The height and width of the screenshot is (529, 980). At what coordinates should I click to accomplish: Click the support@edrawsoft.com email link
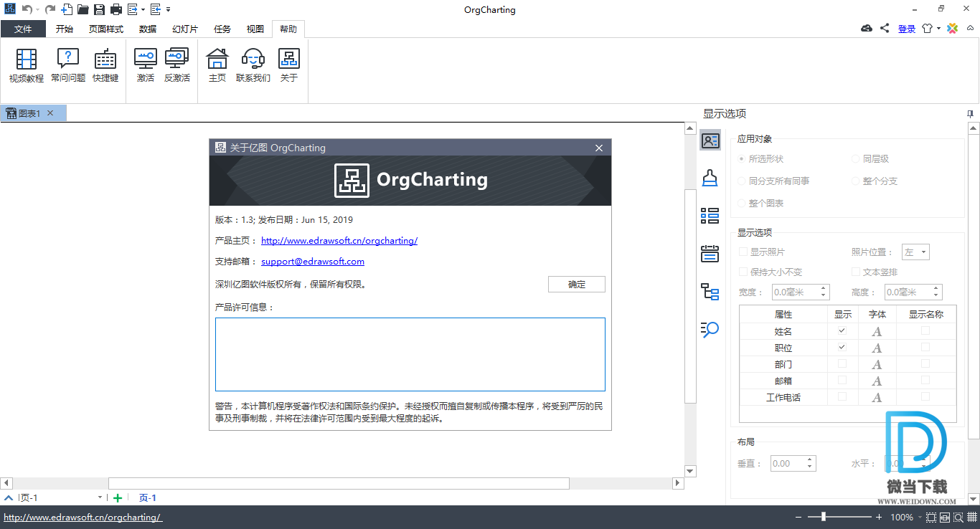[x=313, y=262]
